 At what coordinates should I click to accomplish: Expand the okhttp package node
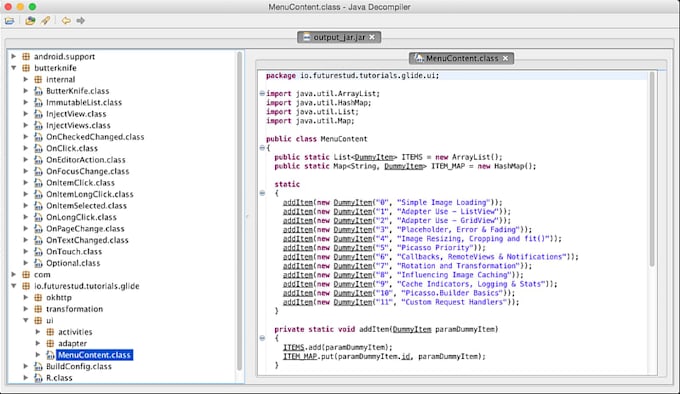(26, 297)
